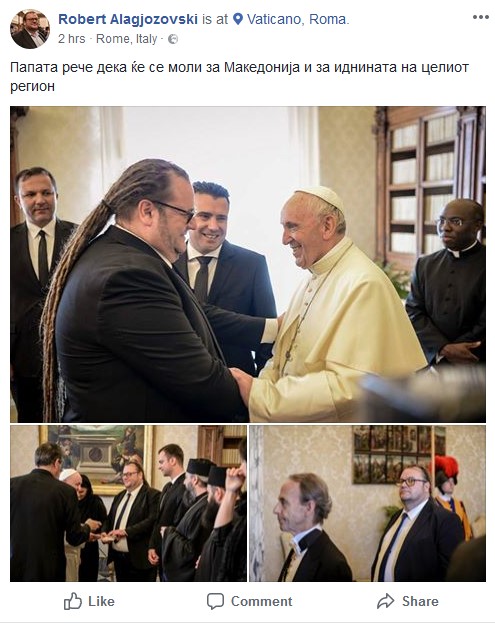Click 'регион' on the caption's second line
The height and width of the screenshot is (626, 495).
[x=32, y=87]
